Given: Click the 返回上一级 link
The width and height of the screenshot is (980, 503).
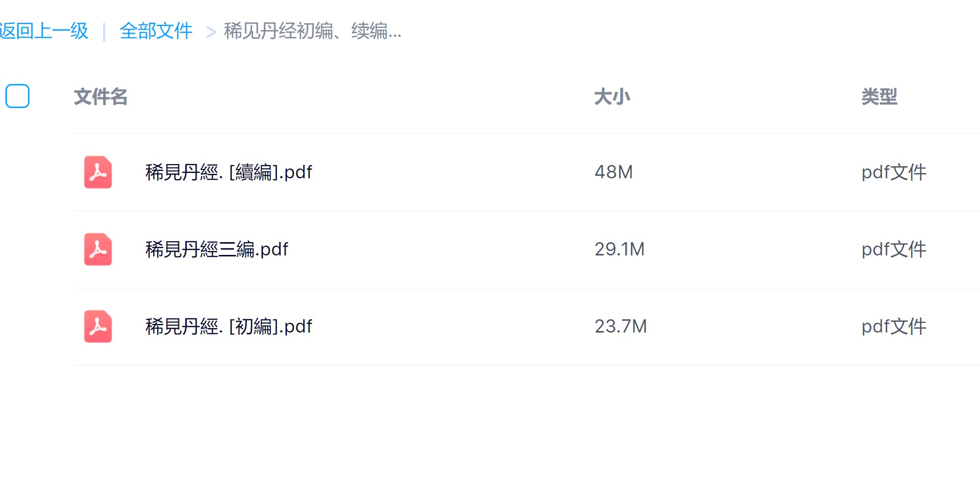Looking at the screenshot, I should click(44, 31).
